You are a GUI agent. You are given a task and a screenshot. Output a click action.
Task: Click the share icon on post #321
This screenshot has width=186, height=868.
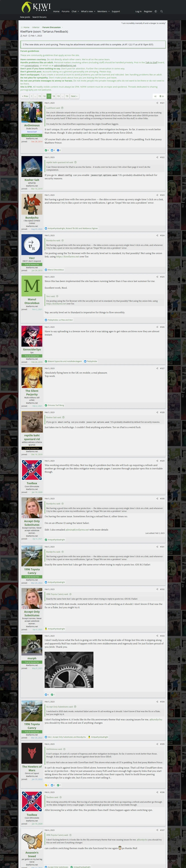[x=157, y=103]
